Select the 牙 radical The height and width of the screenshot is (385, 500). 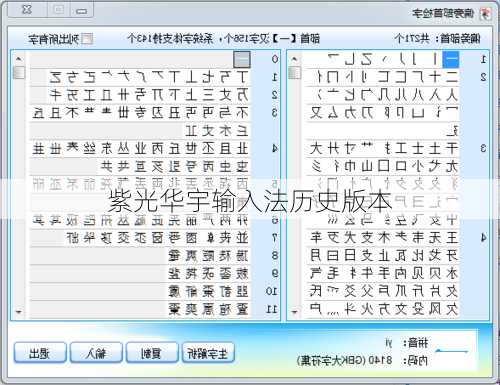pyautogui.click(x=452, y=255)
